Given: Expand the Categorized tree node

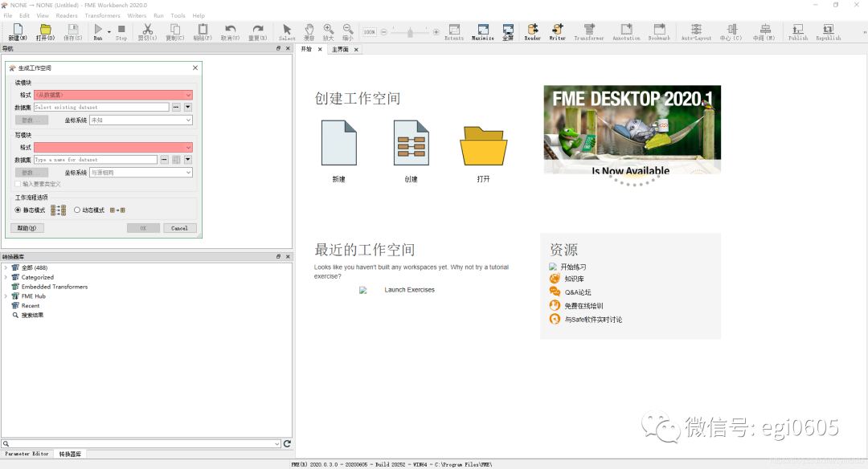Looking at the screenshot, I should click(6, 277).
